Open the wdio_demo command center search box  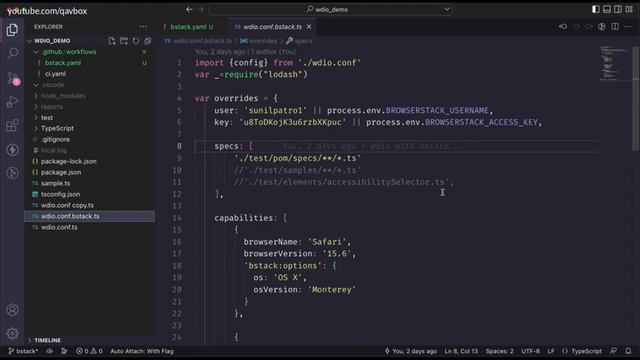331,9
